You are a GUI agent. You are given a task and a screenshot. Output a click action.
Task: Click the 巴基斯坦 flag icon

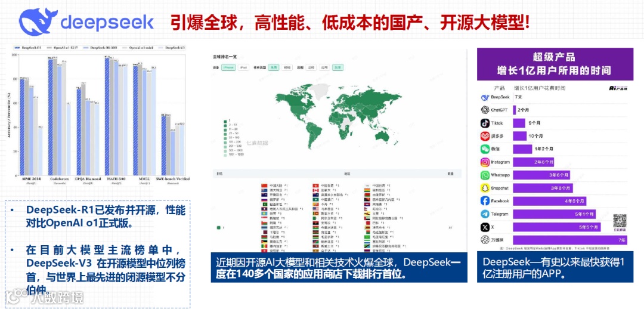[x=264, y=204]
